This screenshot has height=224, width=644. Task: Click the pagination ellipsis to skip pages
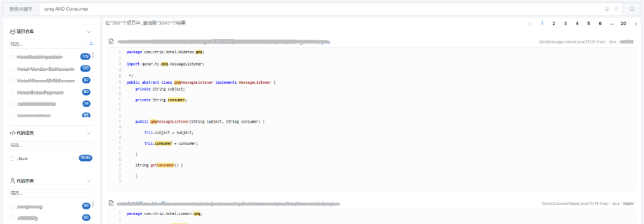[612, 24]
